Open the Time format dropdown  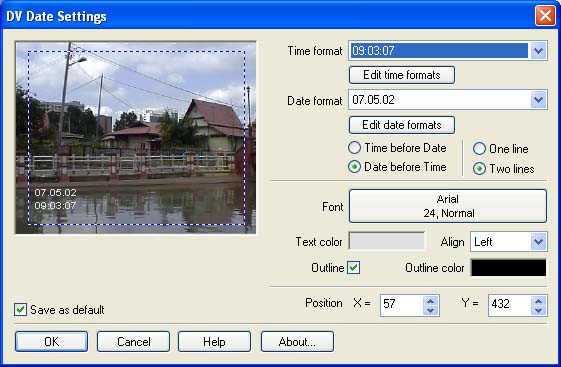[x=538, y=51]
